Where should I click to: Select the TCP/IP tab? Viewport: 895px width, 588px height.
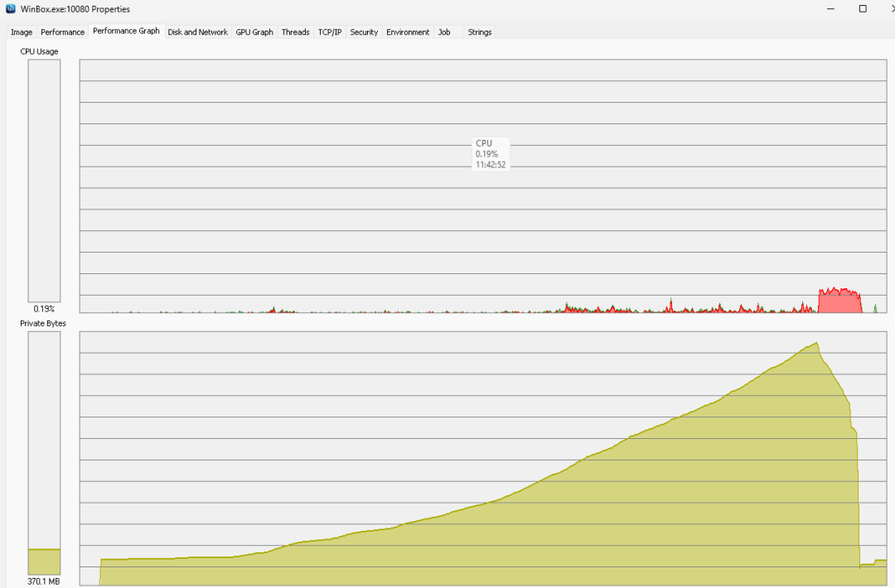330,32
